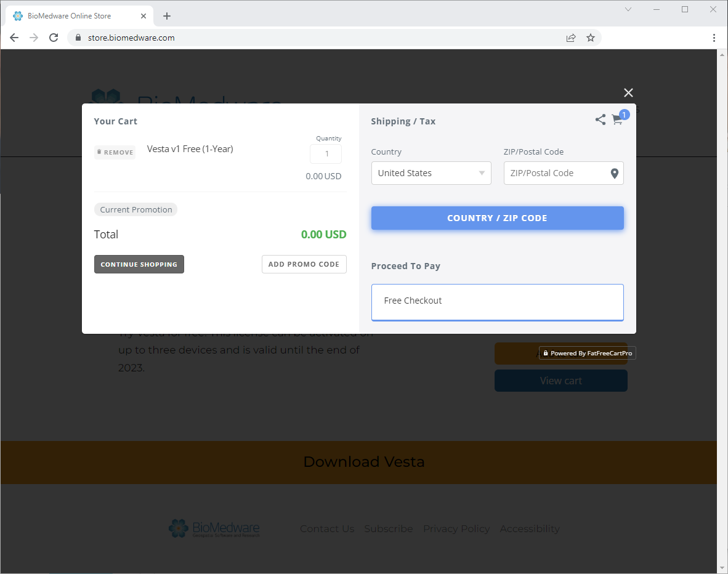
Task: Click the shopping cart icon with badge
Action: click(x=618, y=120)
